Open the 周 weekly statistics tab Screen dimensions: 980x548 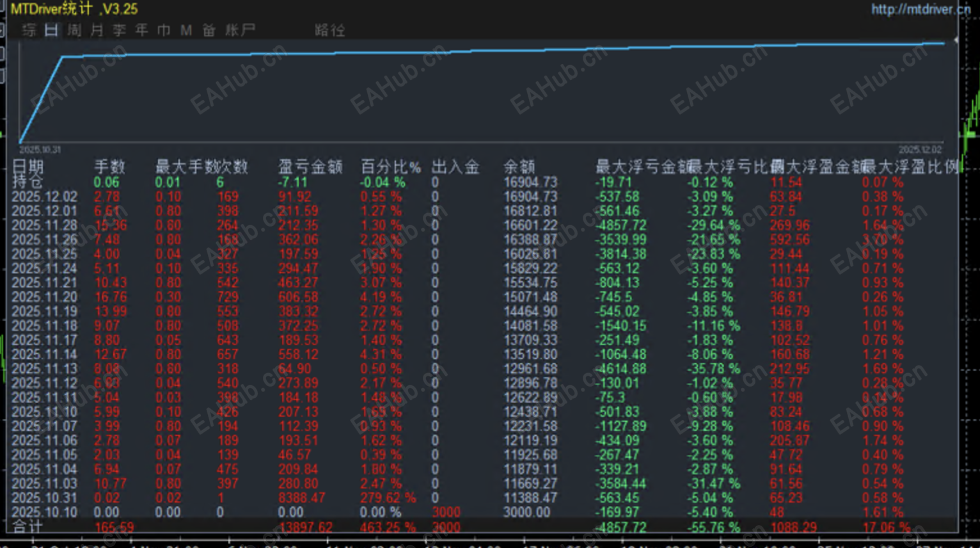[74, 30]
